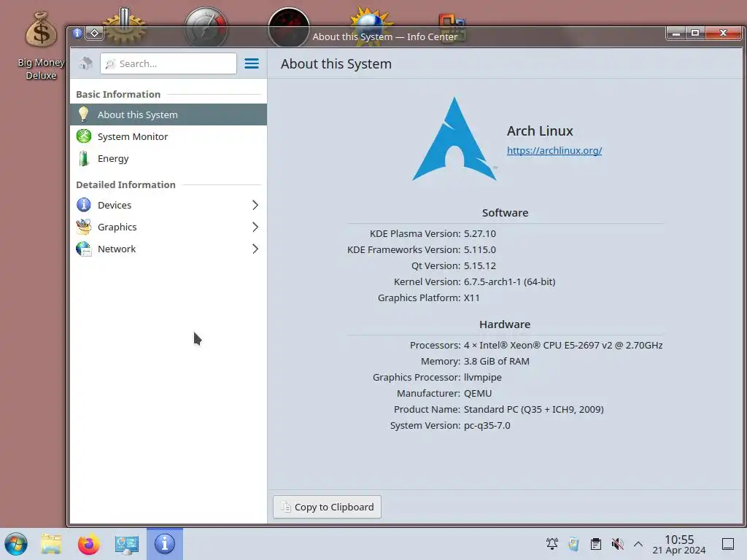Open the Energy entry

[x=169, y=158]
